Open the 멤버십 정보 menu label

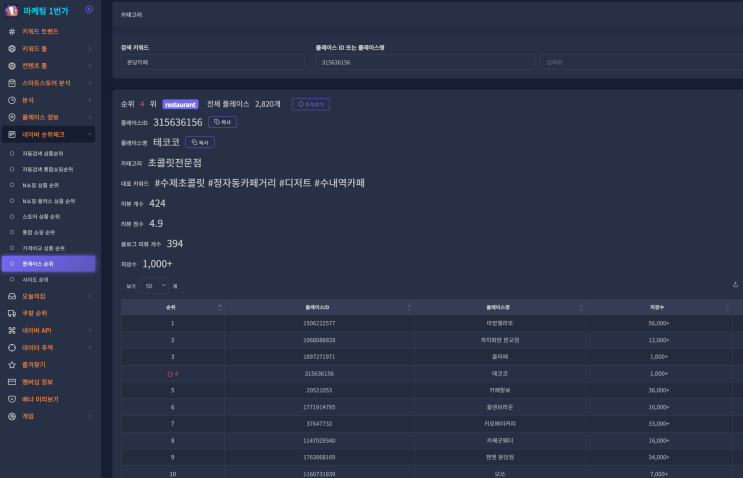coord(37,382)
